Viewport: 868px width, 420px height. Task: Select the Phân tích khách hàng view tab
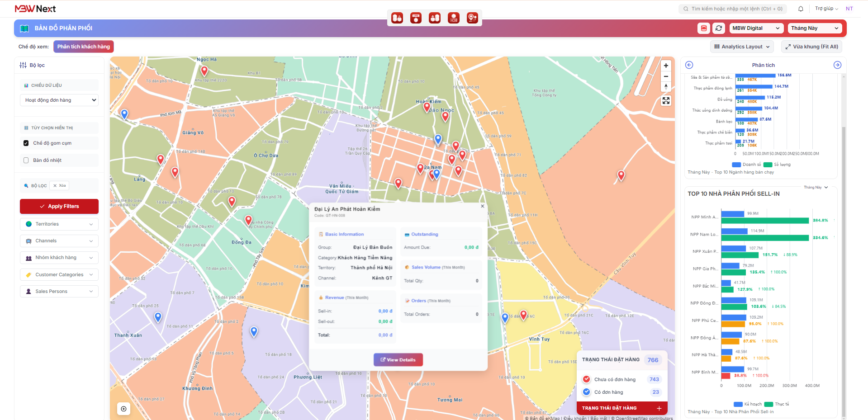point(83,47)
